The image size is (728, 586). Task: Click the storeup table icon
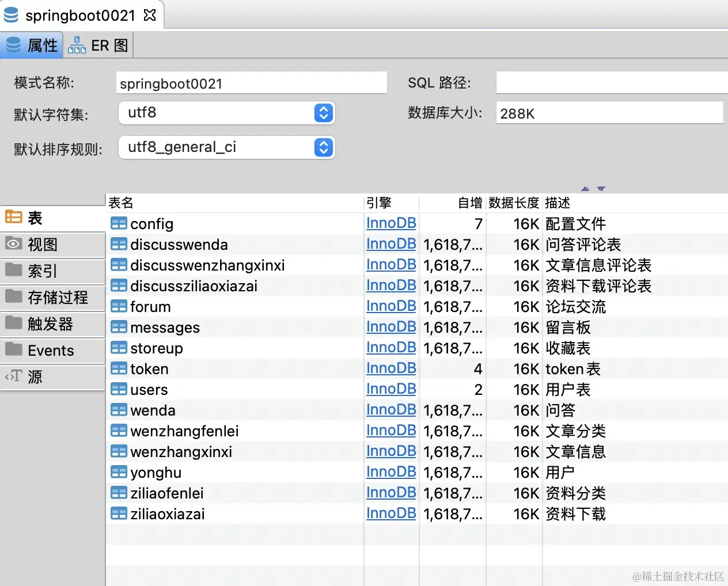(119, 348)
